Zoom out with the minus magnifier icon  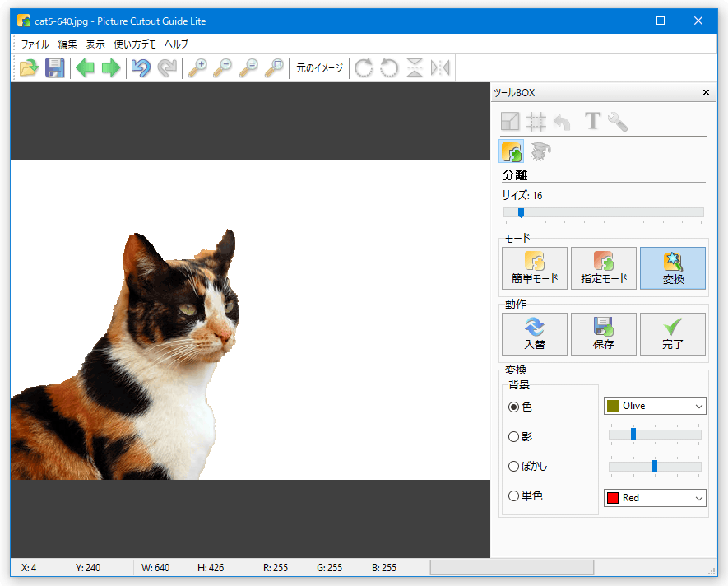point(223,67)
